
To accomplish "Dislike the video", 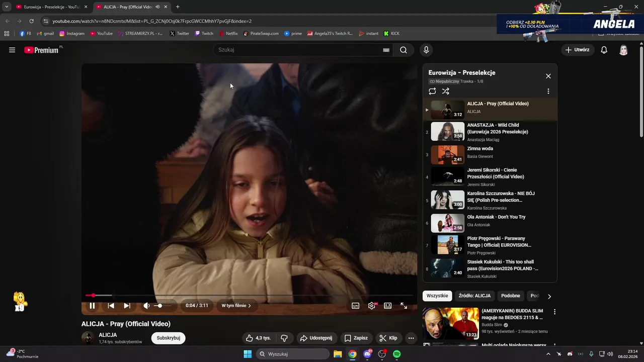I will pyautogui.click(x=284, y=338).
